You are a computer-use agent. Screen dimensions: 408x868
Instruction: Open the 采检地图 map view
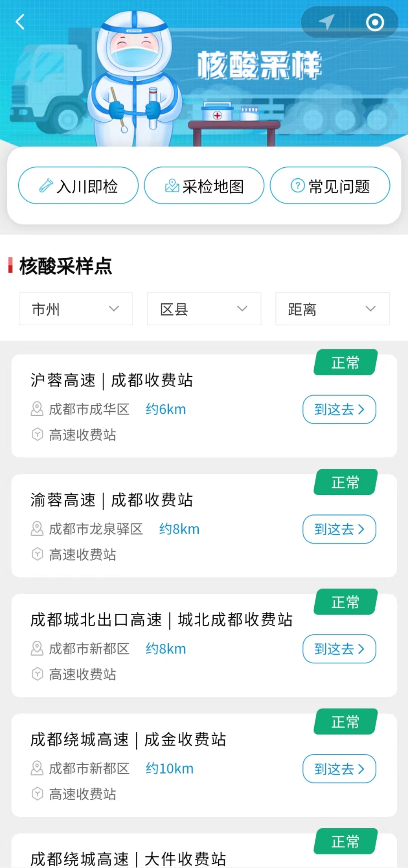204,185
